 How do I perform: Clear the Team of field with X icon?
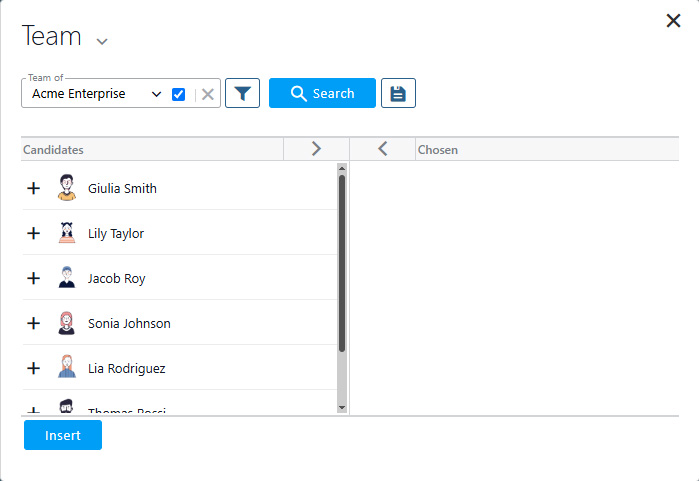(x=208, y=94)
